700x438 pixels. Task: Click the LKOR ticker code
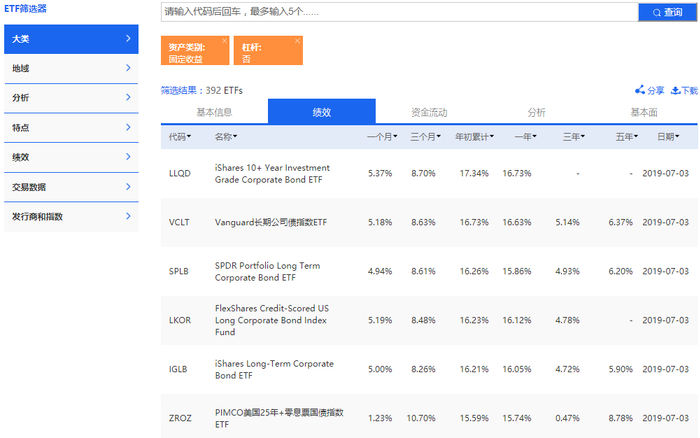click(180, 320)
